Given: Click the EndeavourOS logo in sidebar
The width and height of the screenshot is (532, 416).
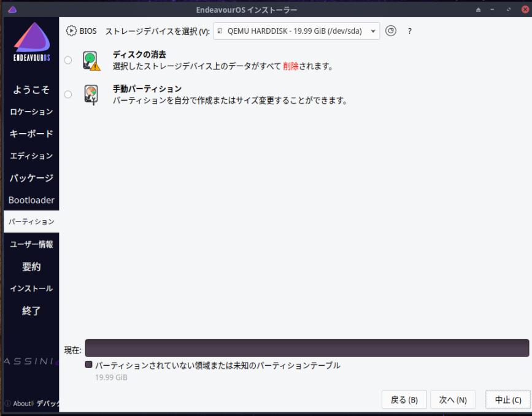Looking at the screenshot, I should [32, 42].
